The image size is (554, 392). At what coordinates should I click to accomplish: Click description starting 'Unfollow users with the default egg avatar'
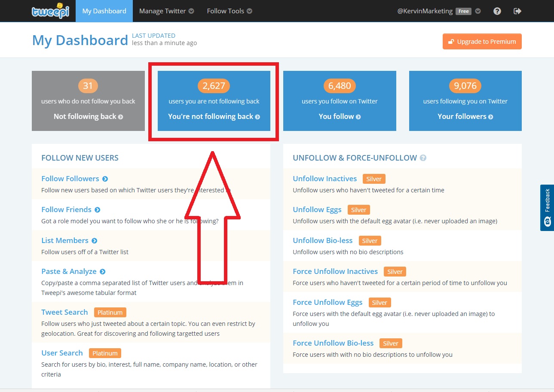coord(395,221)
